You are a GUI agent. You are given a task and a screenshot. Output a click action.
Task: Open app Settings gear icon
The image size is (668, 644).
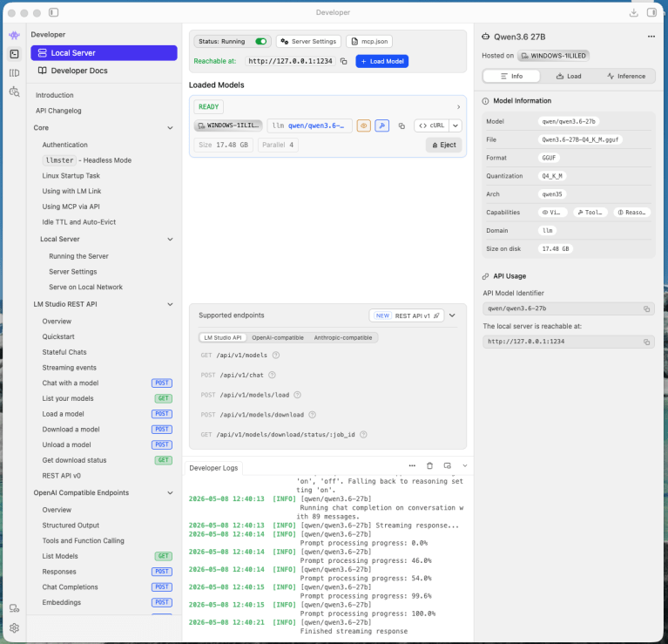[x=14, y=627]
